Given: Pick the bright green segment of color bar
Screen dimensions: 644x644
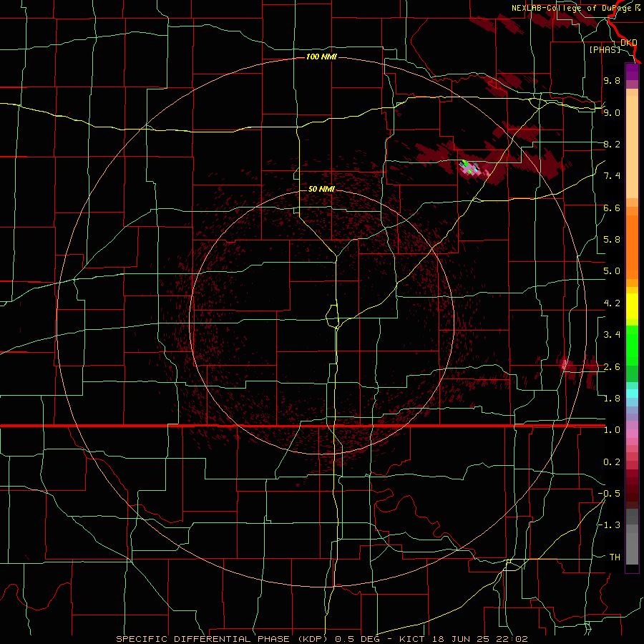Looking at the screenshot, I should (632, 346).
